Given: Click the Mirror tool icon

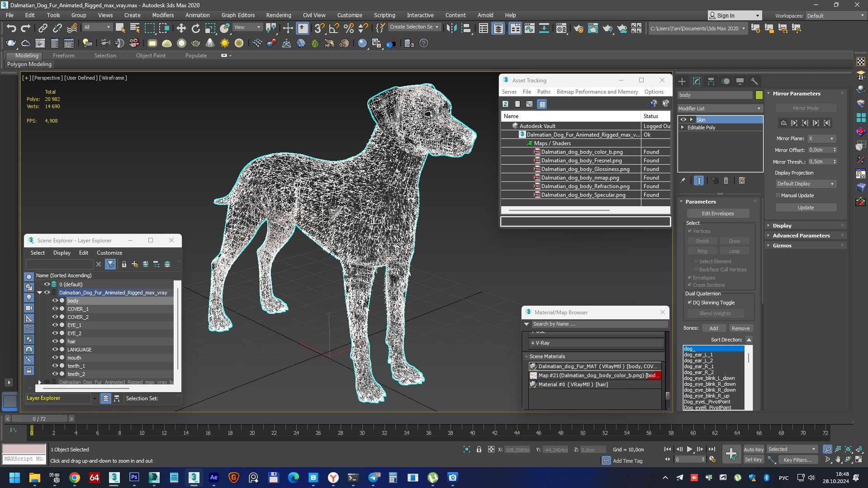Looking at the screenshot, I should 451,28.
